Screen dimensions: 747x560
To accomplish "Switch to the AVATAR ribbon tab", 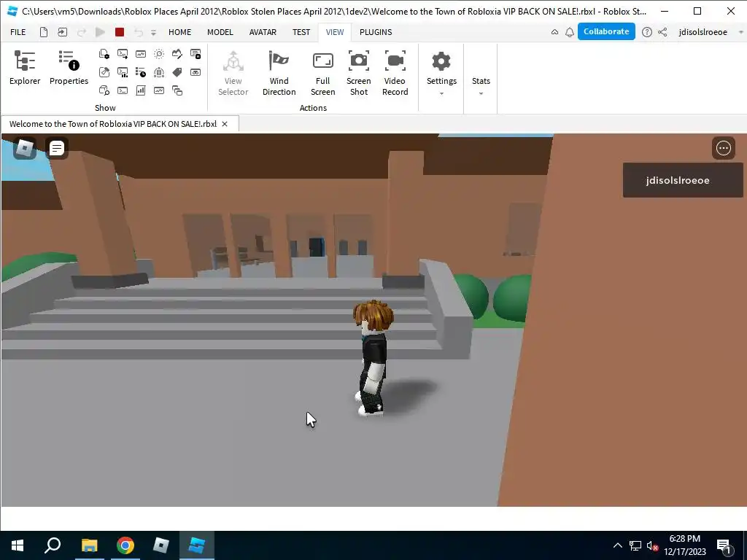I will [x=263, y=32].
